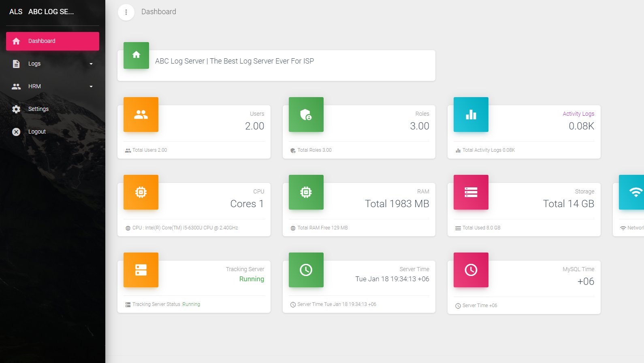The width and height of the screenshot is (644, 363).
Task: Select Logout in the sidebar
Action: (x=53, y=132)
